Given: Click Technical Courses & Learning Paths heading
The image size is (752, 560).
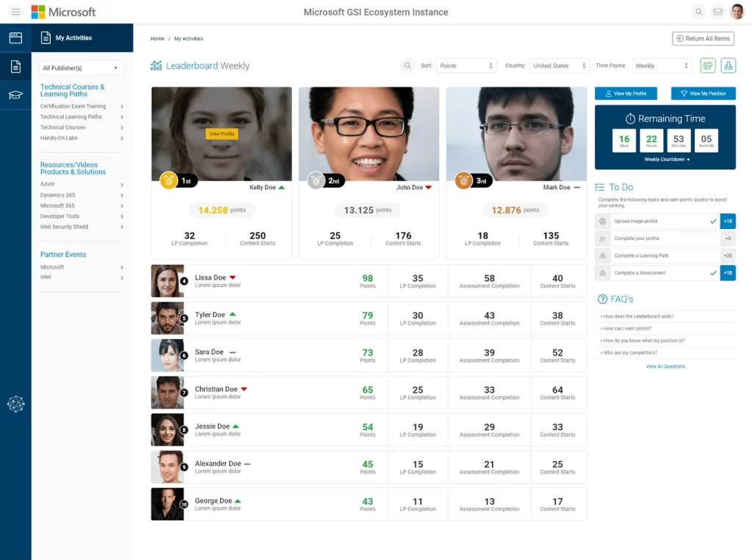Looking at the screenshot, I should point(73,90).
